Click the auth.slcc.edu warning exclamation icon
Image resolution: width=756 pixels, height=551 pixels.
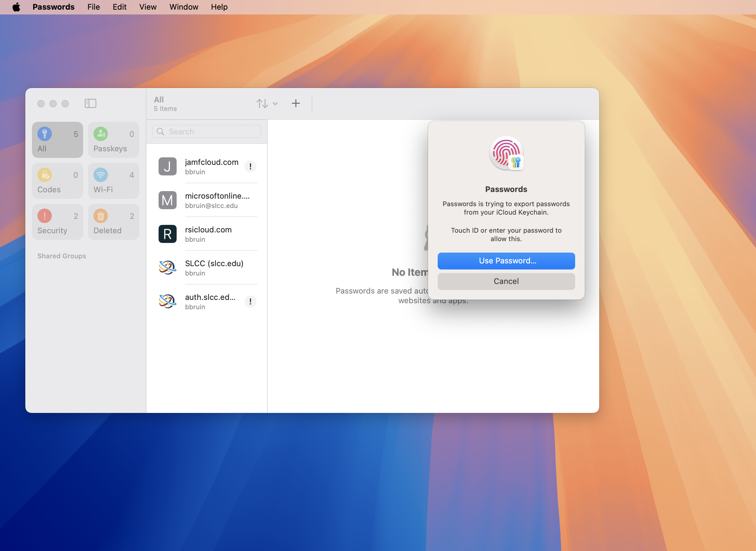coord(250,301)
